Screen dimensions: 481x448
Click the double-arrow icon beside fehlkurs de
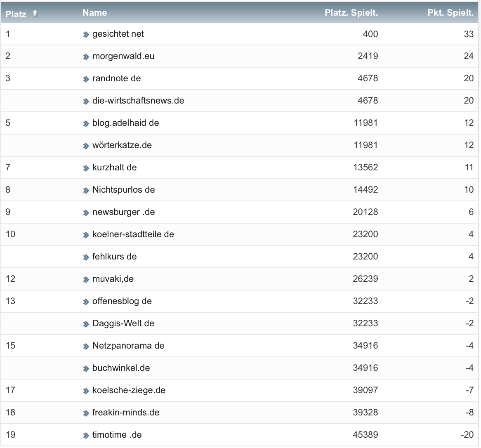tap(86, 257)
